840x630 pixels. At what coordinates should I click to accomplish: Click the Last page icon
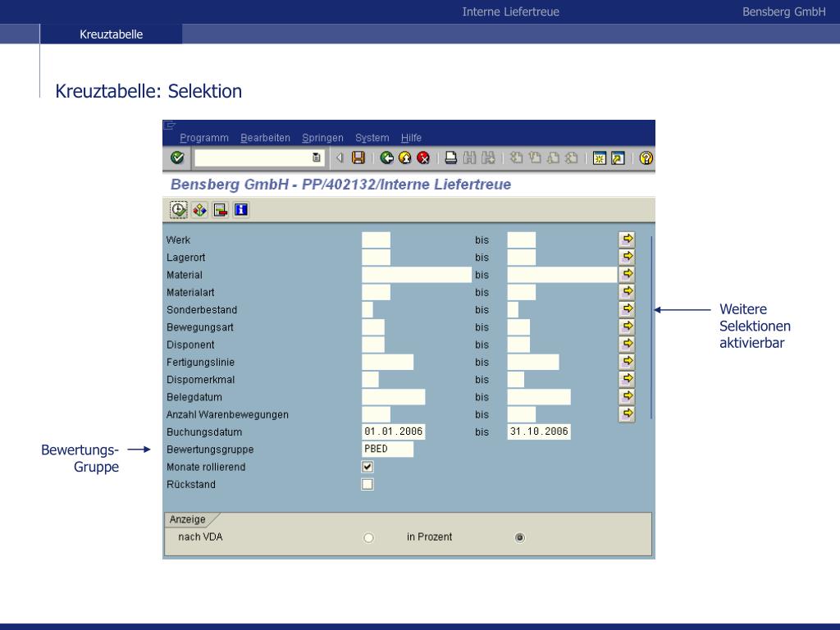(x=572, y=157)
